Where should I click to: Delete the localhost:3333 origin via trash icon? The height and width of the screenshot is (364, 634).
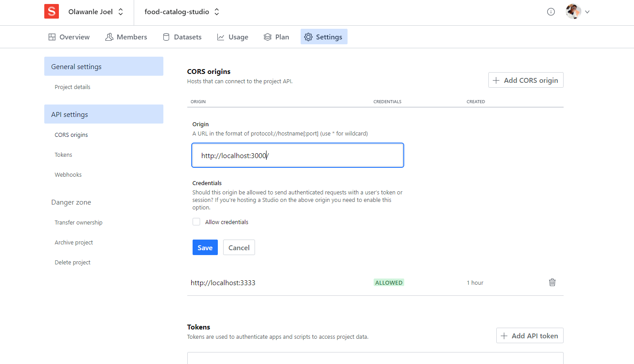pyautogui.click(x=552, y=282)
